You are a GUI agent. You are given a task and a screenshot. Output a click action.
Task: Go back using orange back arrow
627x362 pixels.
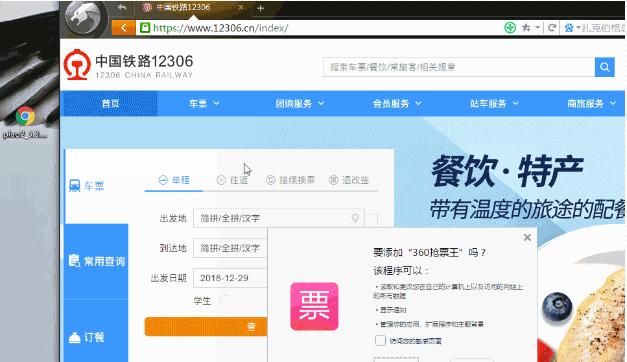(124, 28)
